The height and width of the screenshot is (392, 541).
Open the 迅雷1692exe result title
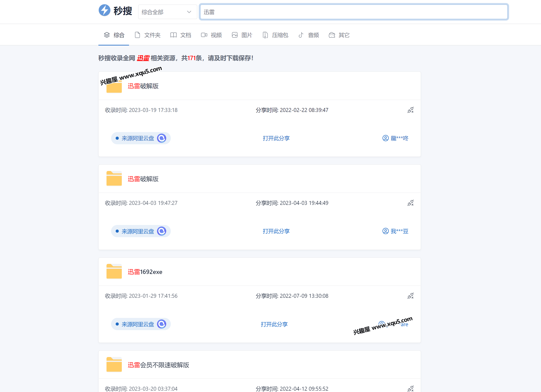point(145,272)
